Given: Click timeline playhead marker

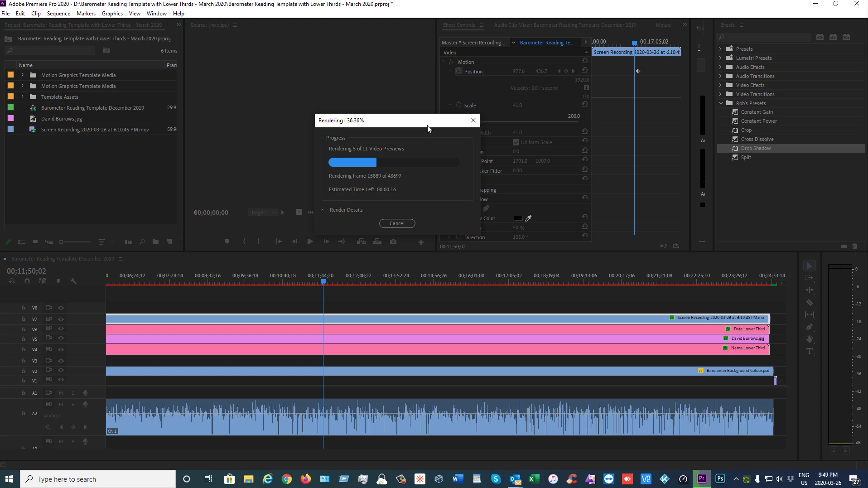Looking at the screenshot, I should coord(323,281).
